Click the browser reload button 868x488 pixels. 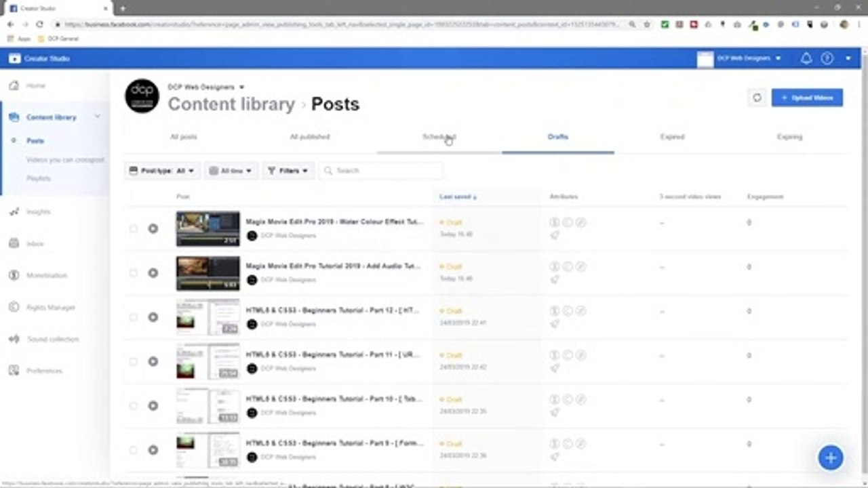tap(39, 24)
